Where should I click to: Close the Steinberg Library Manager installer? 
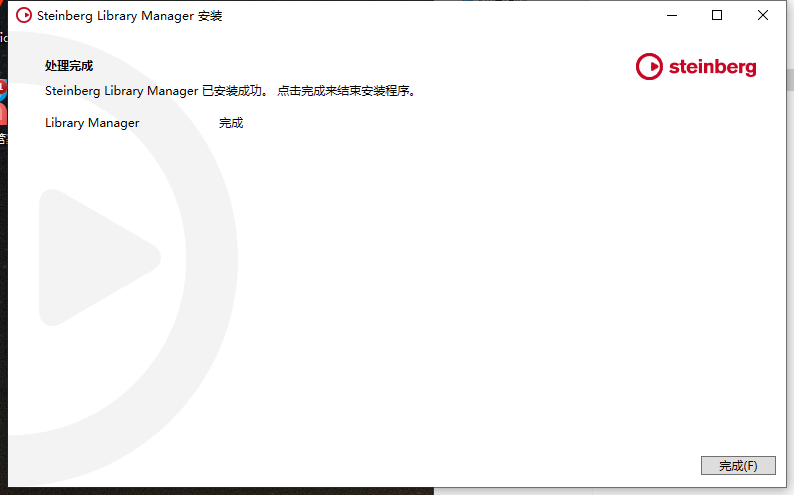[x=763, y=16]
